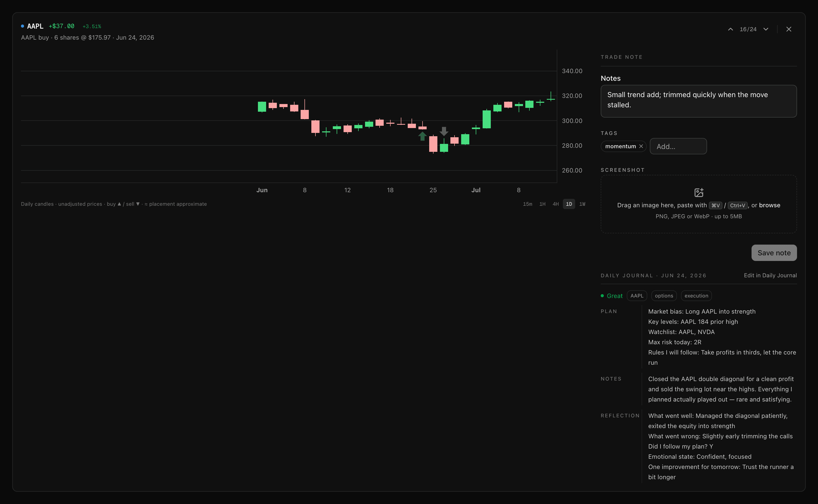
Task: Close the trade detail panel
Action: 789,29
